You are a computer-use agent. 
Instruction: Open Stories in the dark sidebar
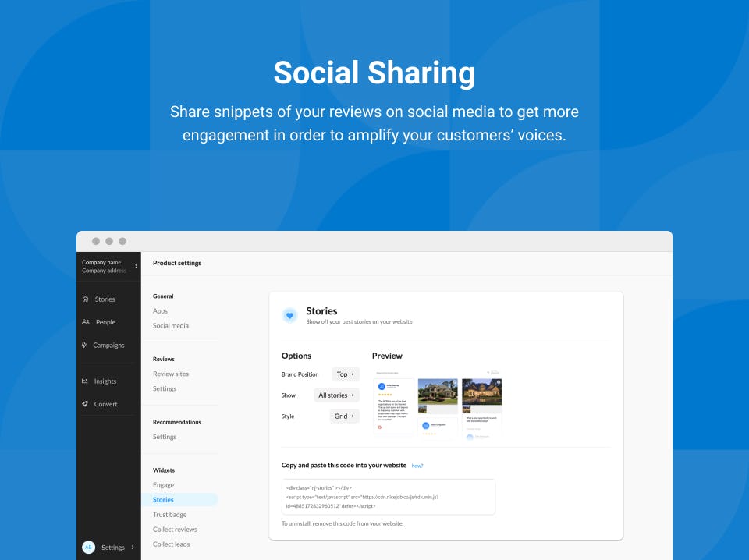105,299
